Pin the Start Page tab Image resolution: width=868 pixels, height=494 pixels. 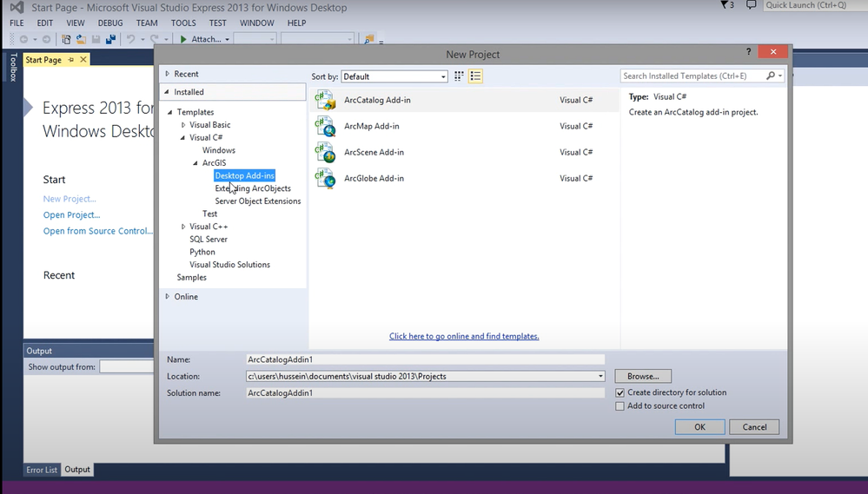pos(71,60)
